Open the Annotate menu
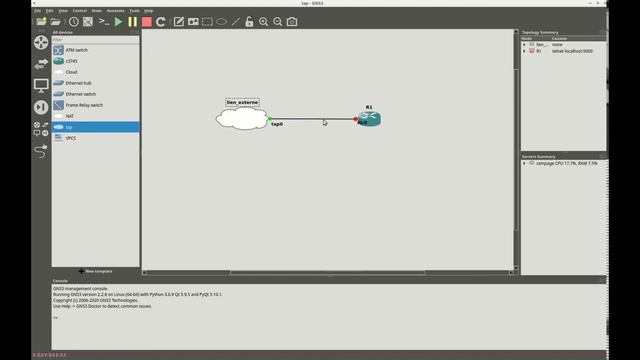 coord(116,11)
